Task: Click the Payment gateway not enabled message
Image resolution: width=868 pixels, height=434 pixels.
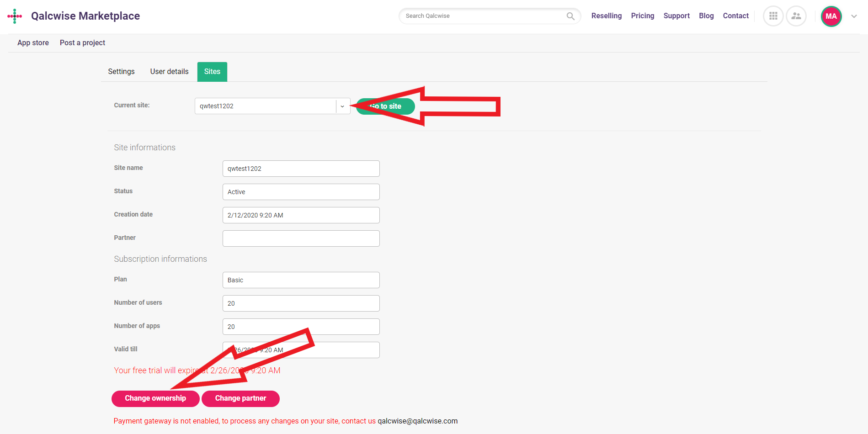Action: pos(245,421)
